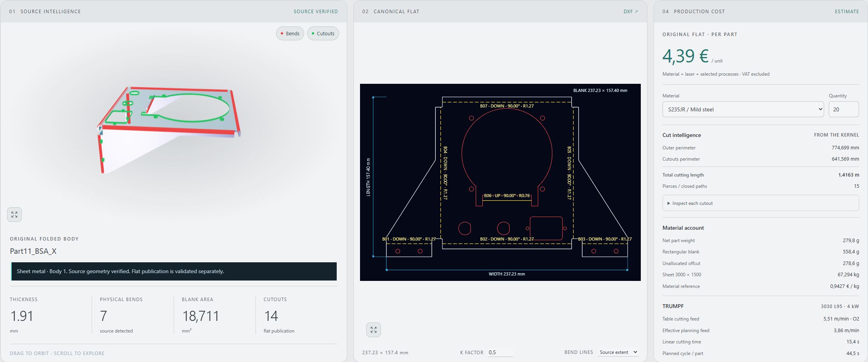Open the DXF export link
The height and width of the screenshot is (362, 868).
point(631,12)
